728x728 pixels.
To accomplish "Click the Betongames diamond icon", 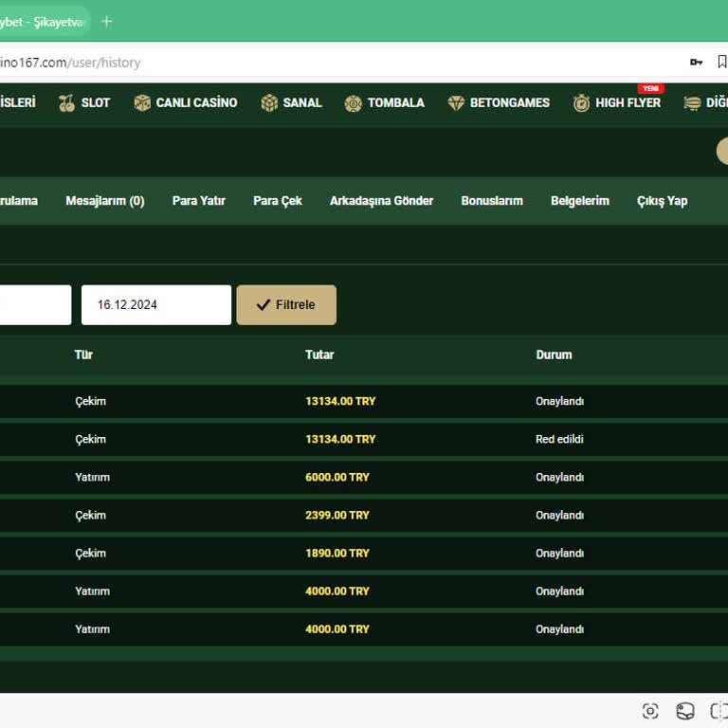I will [x=456, y=103].
